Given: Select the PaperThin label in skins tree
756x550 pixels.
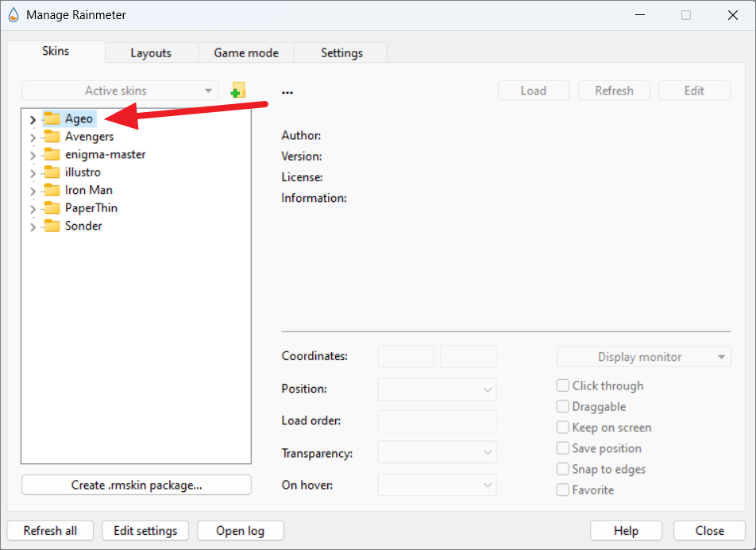Looking at the screenshot, I should [91, 208].
